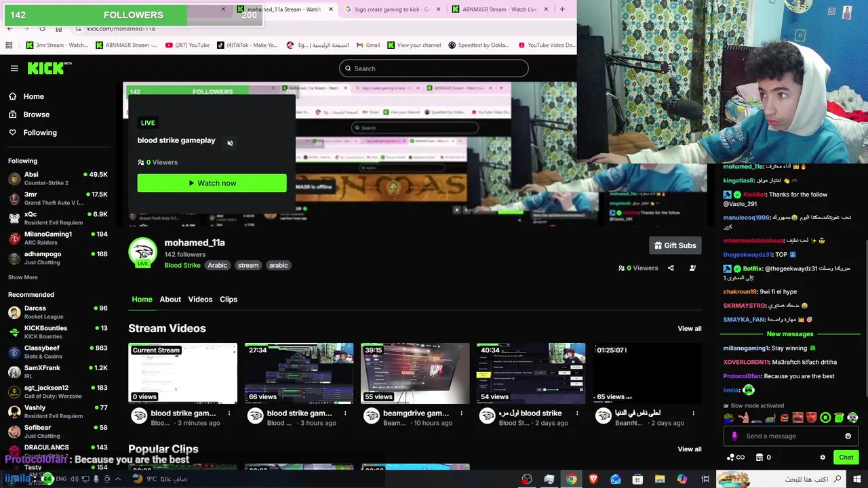Click the channel points infinity balance icon
Image resolution: width=868 pixels, height=488 pixels.
(x=735, y=457)
